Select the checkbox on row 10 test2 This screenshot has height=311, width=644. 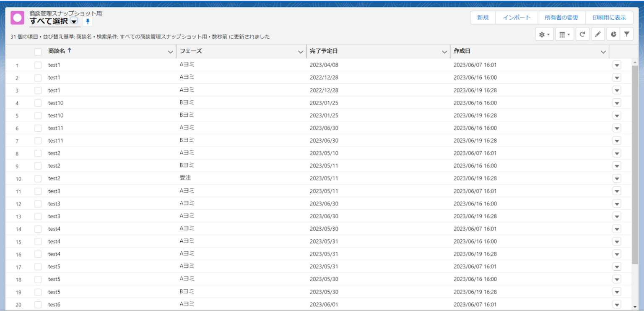point(38,178)
